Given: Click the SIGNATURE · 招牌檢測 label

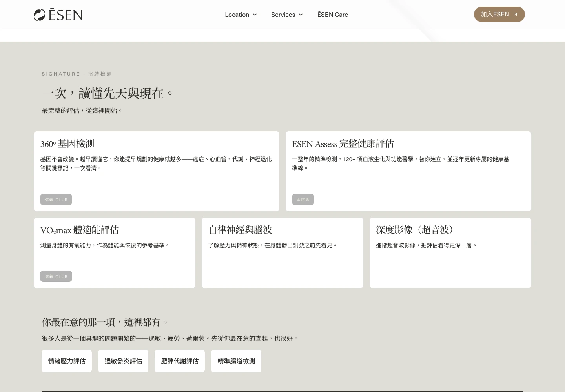Looking at the screenshot, I should (x=77, y=74).
